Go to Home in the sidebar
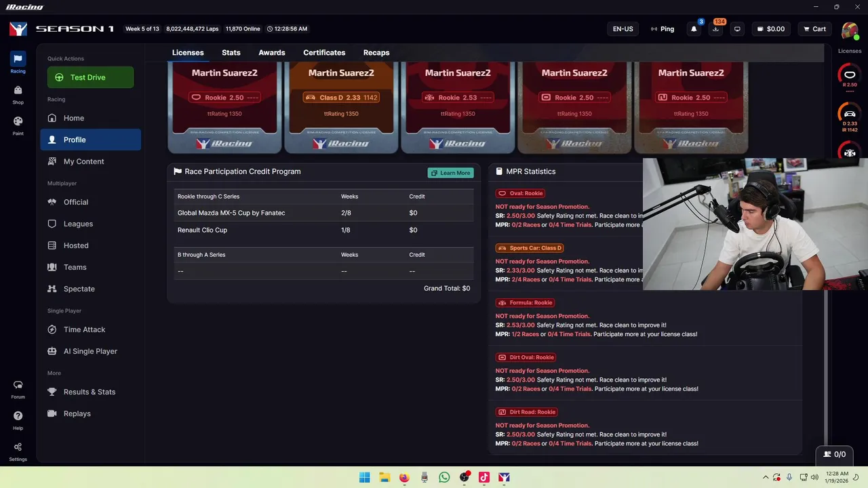 (90, 118)
